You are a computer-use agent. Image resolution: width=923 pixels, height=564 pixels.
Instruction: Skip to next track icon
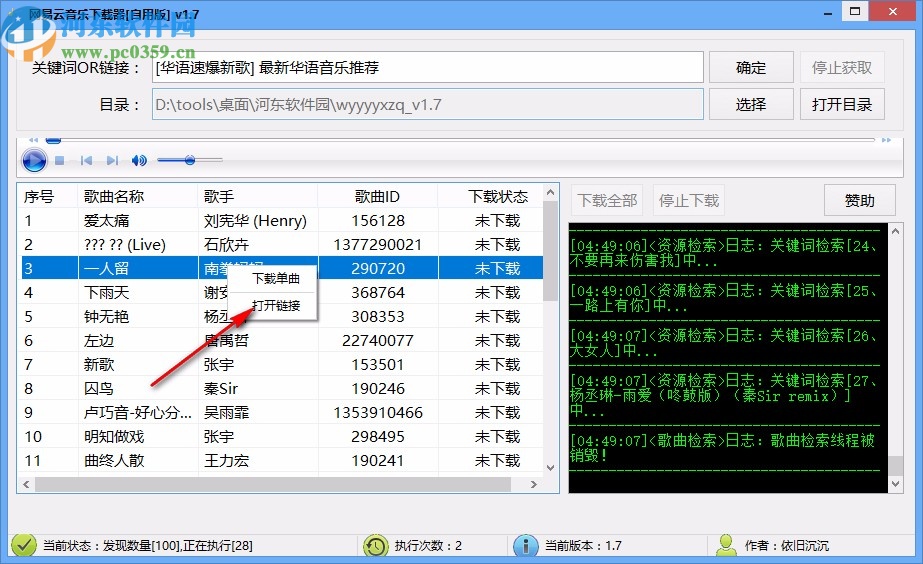112,160
